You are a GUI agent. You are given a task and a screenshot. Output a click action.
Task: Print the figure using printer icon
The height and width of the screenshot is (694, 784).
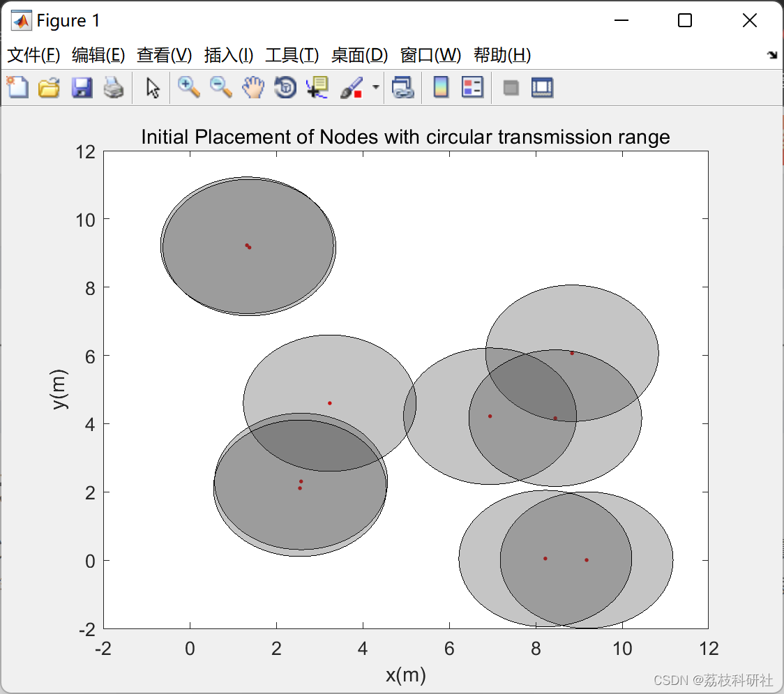(114, 87)
